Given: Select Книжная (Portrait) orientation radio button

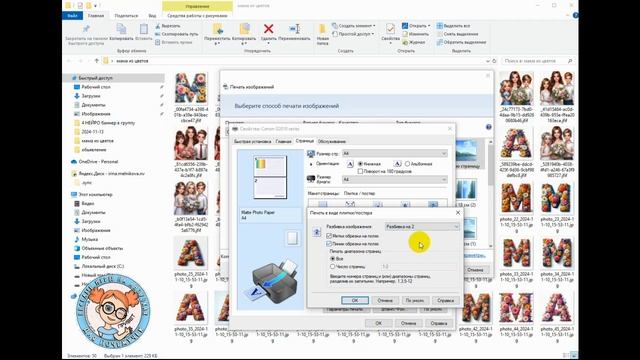Looking at the screenshot, I should pyautogui.click(x=360, y=164).
